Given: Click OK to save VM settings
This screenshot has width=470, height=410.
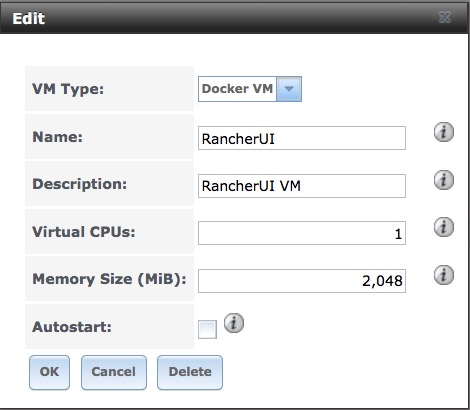Looking at the screenshot, I should point(49,372).
